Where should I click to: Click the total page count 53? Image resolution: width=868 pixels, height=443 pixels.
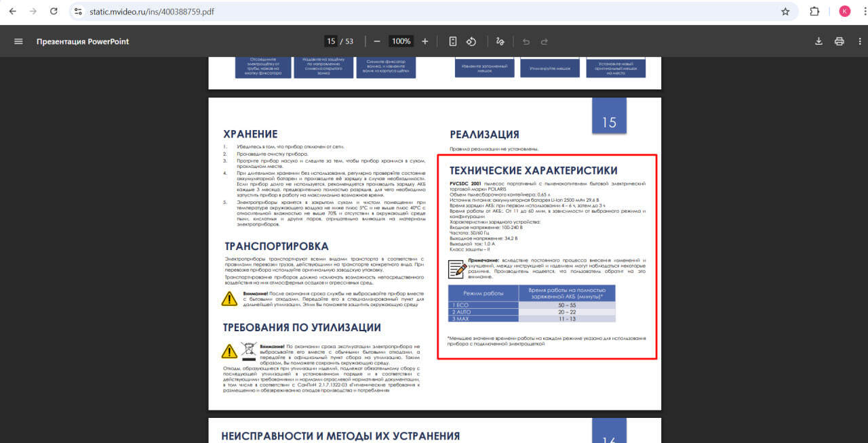(x=349, y=41)
